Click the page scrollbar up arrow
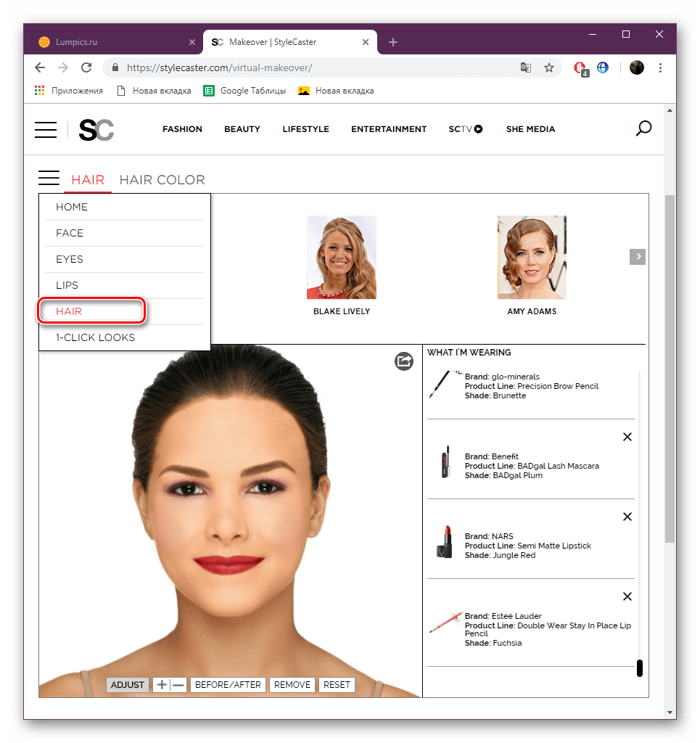The width and height of the screenshot is (700, 743). [670, 110]
